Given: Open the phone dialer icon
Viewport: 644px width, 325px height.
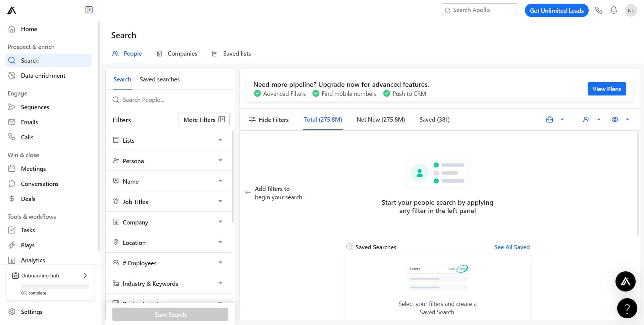Looking at the screenshot, I should click(x=599, y=10).
